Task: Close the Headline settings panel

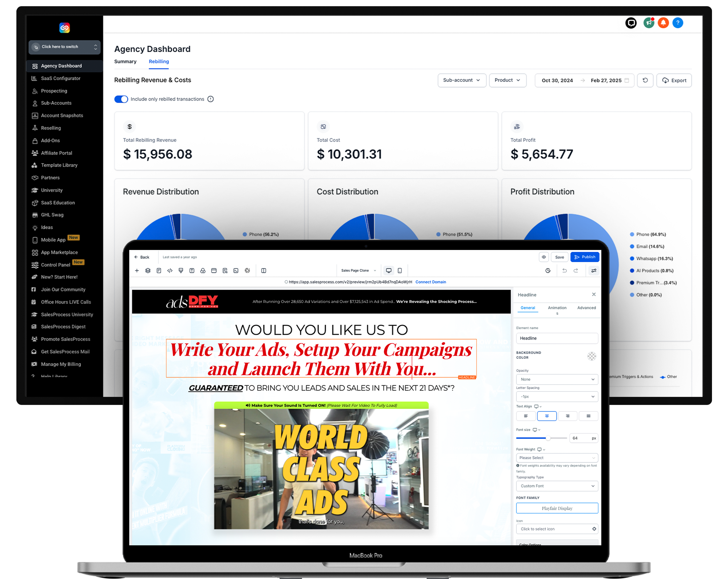Action: (594, 294)
